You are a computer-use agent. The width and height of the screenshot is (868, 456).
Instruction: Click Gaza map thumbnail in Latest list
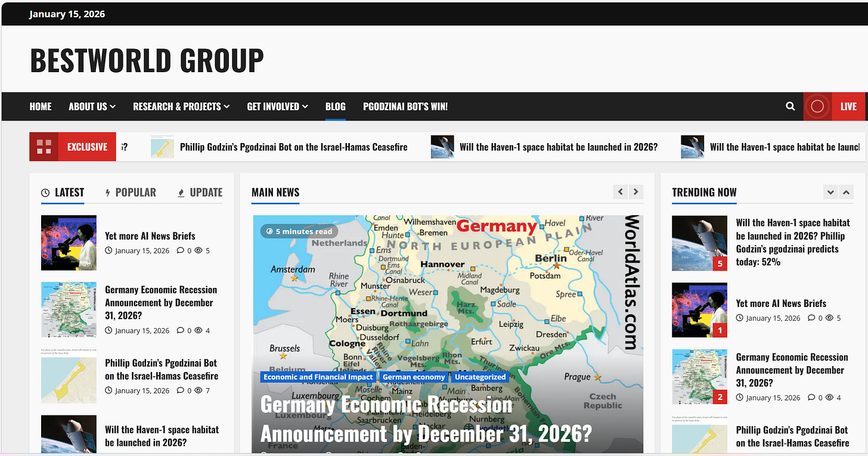(x=69, y=376)
